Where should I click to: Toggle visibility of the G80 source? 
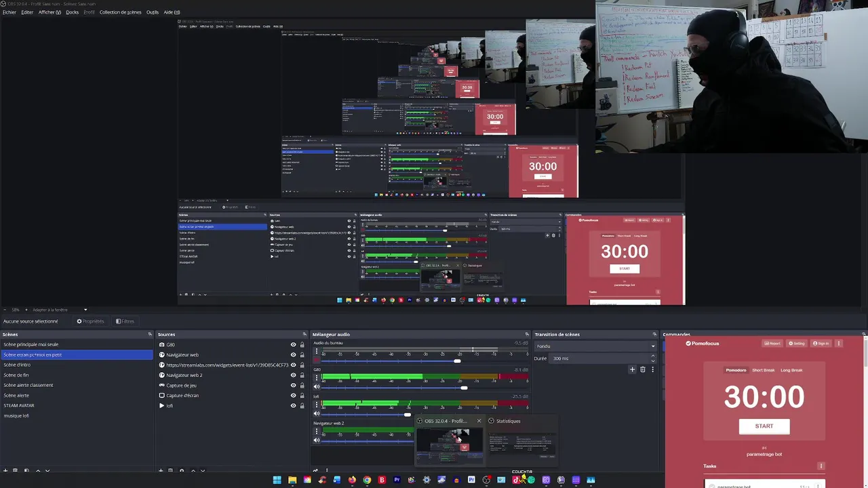tap(293, 344)
